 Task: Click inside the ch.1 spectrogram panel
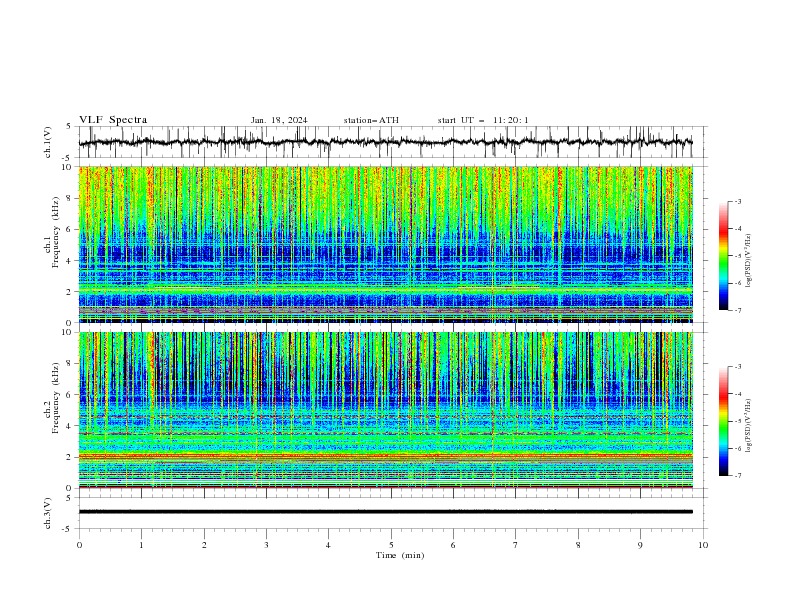point(385,244)
